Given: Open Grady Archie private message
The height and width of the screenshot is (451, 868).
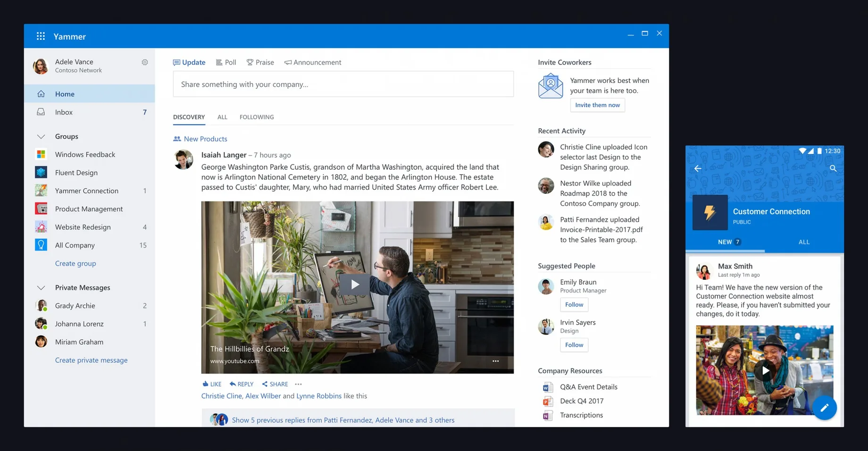Looking at the screenshot, I should (x=89, y=306).
